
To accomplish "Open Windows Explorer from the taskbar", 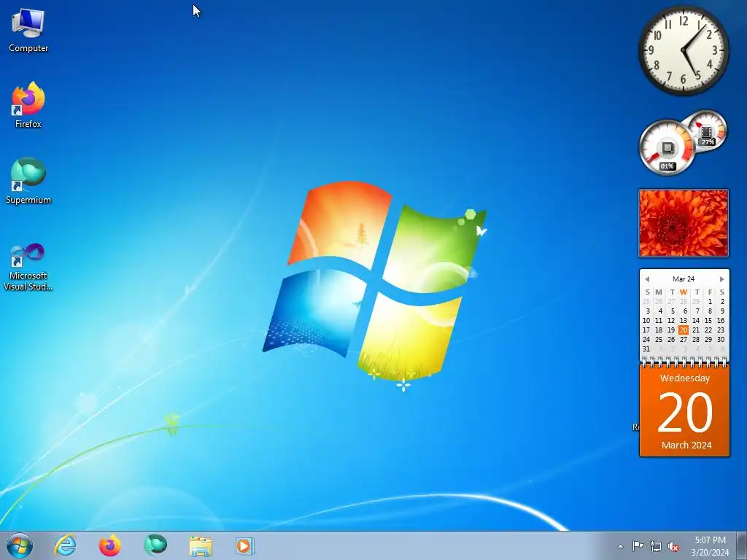I will click(x=201, y=545).
